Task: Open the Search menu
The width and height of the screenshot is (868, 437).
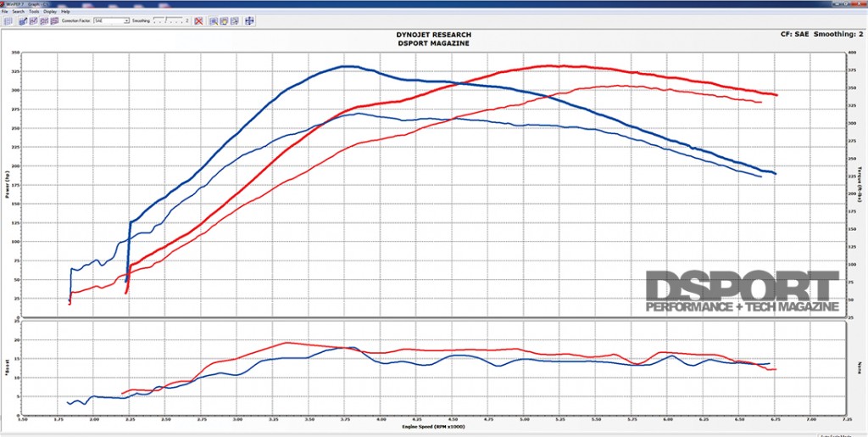Action: click(19, 12)
